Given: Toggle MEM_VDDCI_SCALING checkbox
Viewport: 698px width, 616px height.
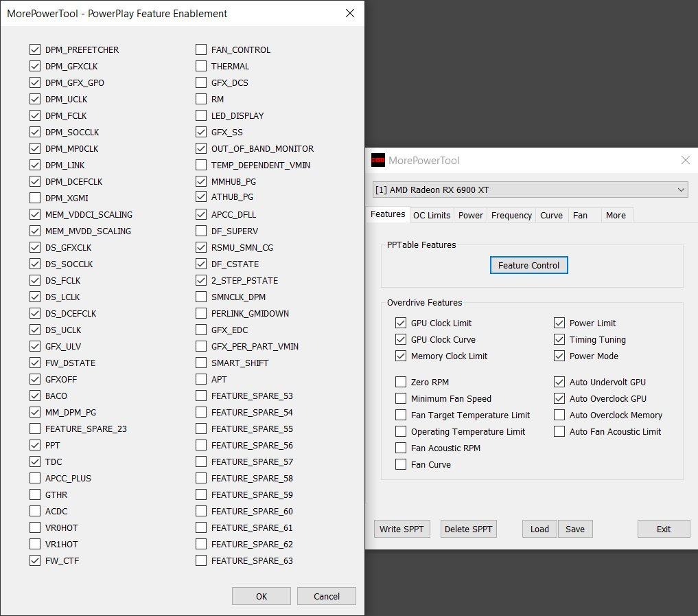Looking at the screenshot, I should 35,214.
